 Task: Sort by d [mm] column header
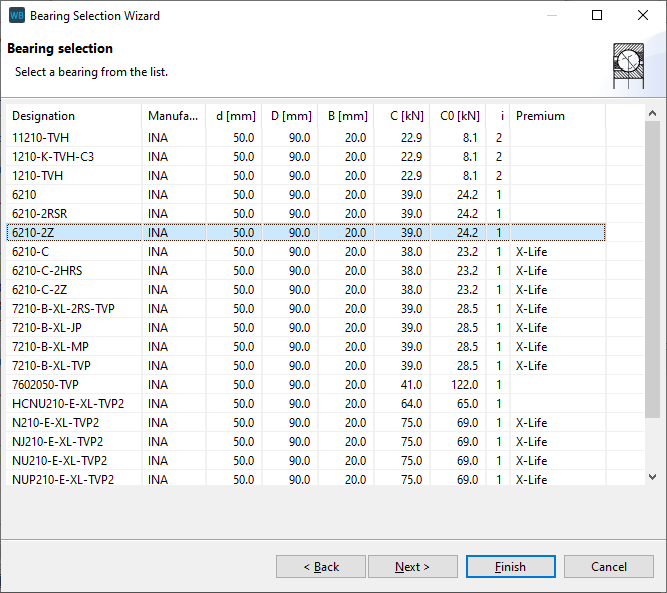point(233,116)
